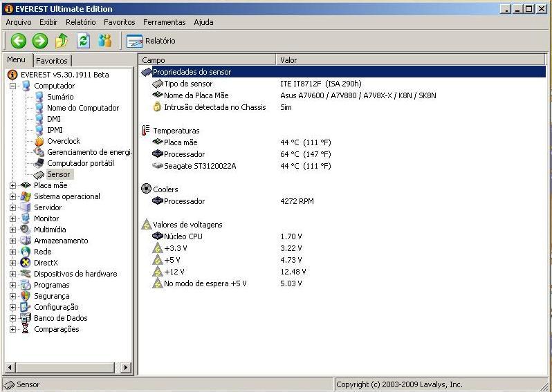Select the Tipo de sensor row
Viewport: 552px width, 392px height.
pos(343,84)
